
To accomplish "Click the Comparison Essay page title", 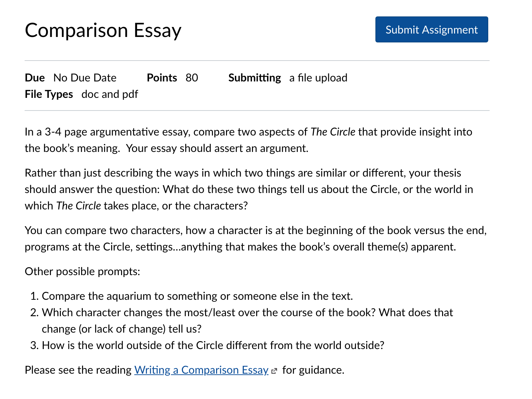I will (x=103, y=30).
